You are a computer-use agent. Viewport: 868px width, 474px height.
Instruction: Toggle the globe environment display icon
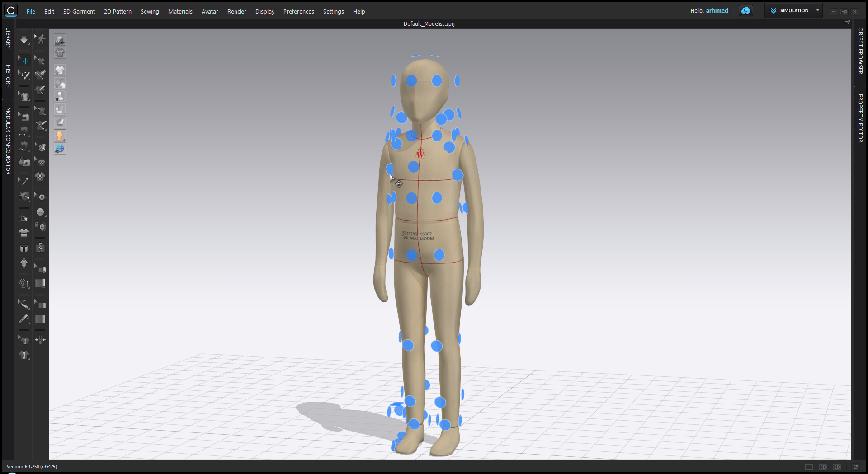(60, 149)
